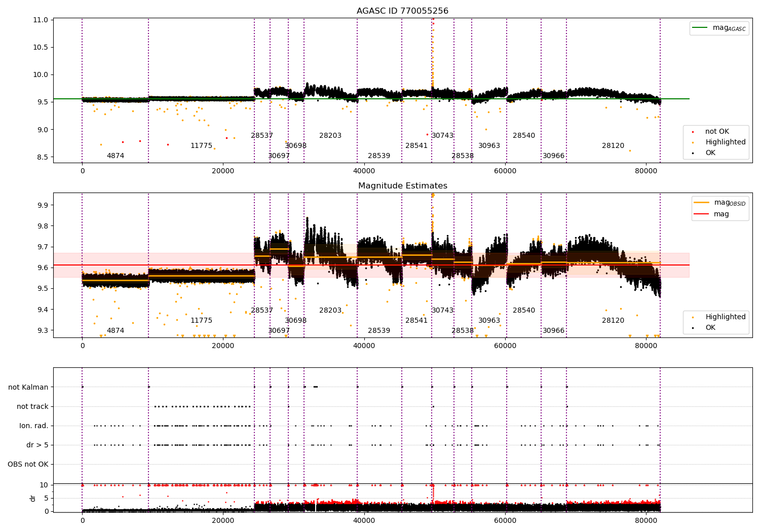Screen dimensions: 760x532
Task: Click OBSID label 28537 in Magnitude Estimates plot
Action: pyautogui.click(x=262, y=310)
